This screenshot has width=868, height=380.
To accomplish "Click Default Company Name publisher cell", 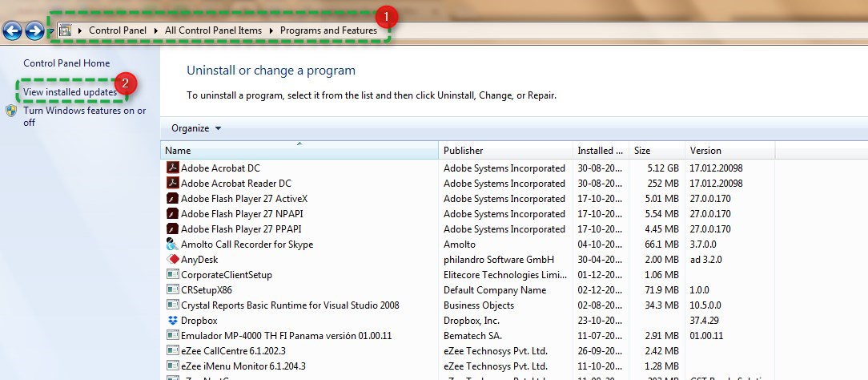I will 495,289.
